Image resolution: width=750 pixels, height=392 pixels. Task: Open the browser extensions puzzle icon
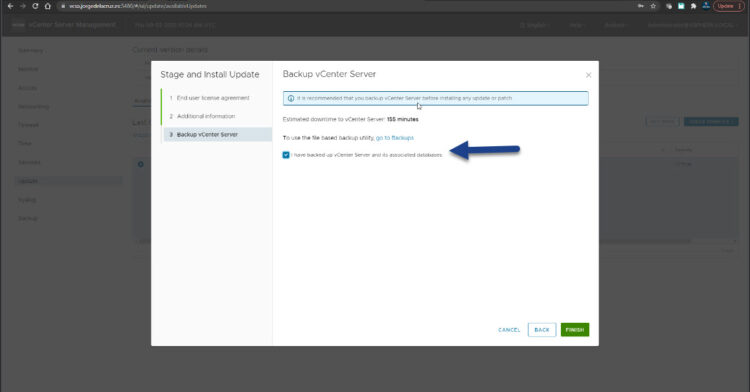point(694,6)
